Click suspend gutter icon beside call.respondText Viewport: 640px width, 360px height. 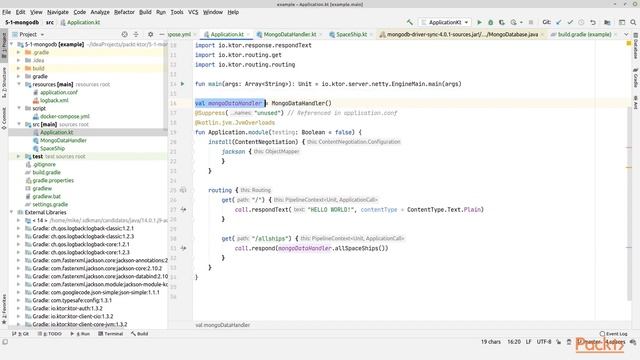(x=183, y=209)
